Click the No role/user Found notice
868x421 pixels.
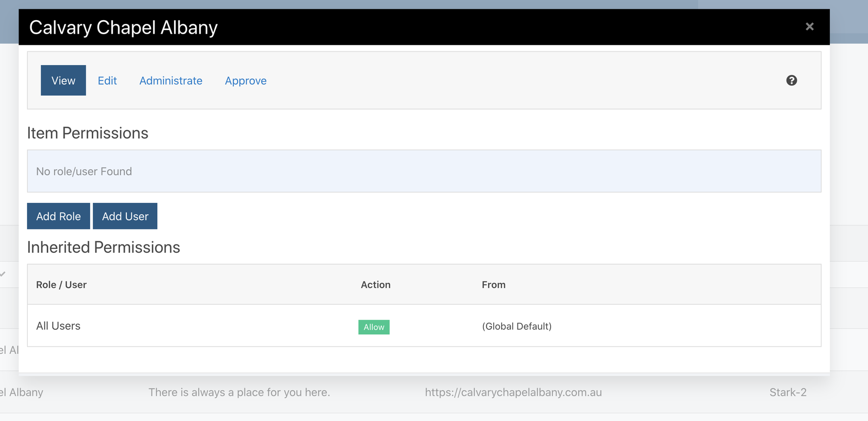(84, 171)
